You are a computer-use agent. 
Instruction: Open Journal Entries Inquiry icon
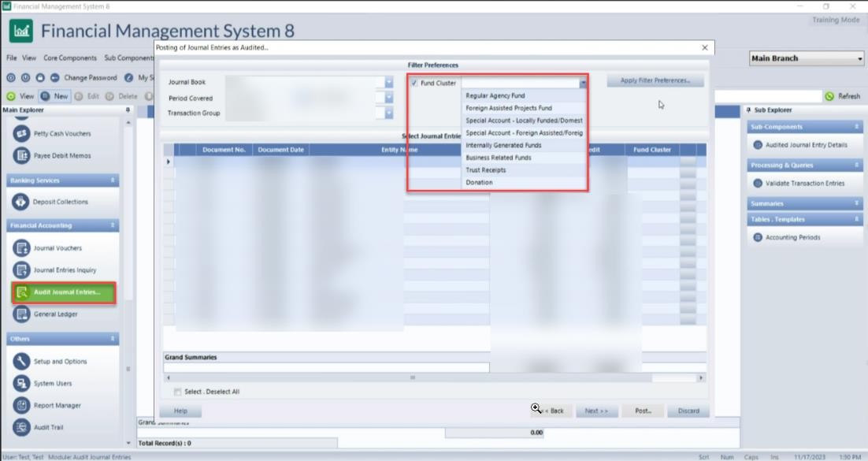pos(21,270)
